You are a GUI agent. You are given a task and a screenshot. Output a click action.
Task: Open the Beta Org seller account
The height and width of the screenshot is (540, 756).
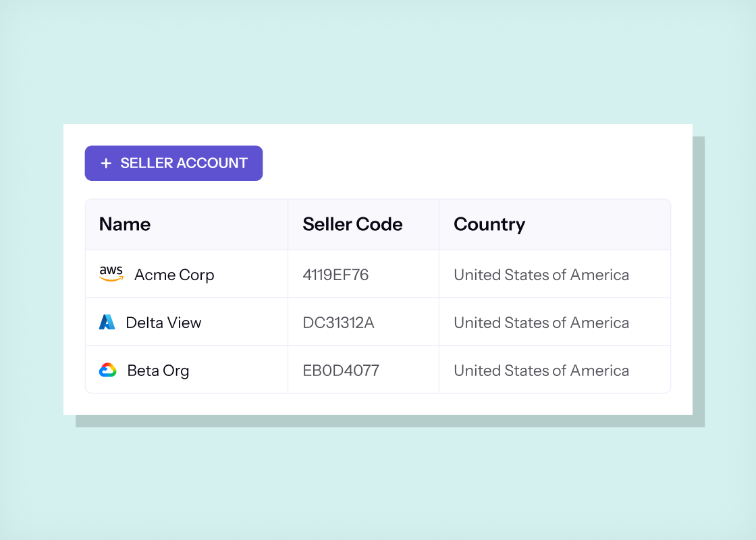(158, 371)
